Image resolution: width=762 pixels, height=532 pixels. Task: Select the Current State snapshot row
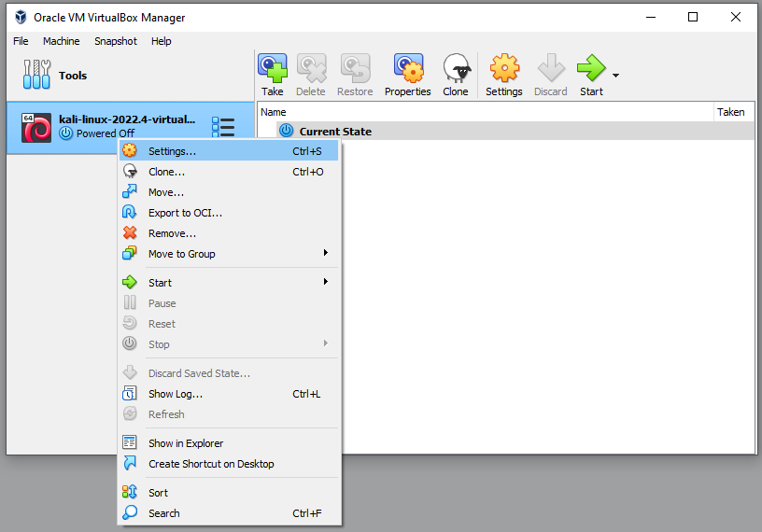coord(335,132)
